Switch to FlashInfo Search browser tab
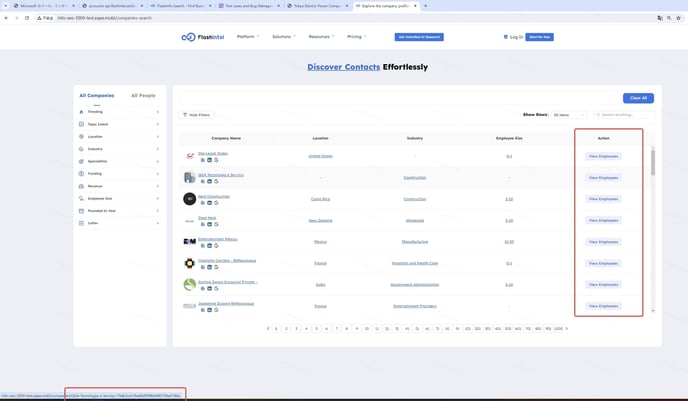The image size is (688, 401). pyautogui.click(x=181, y=6)
